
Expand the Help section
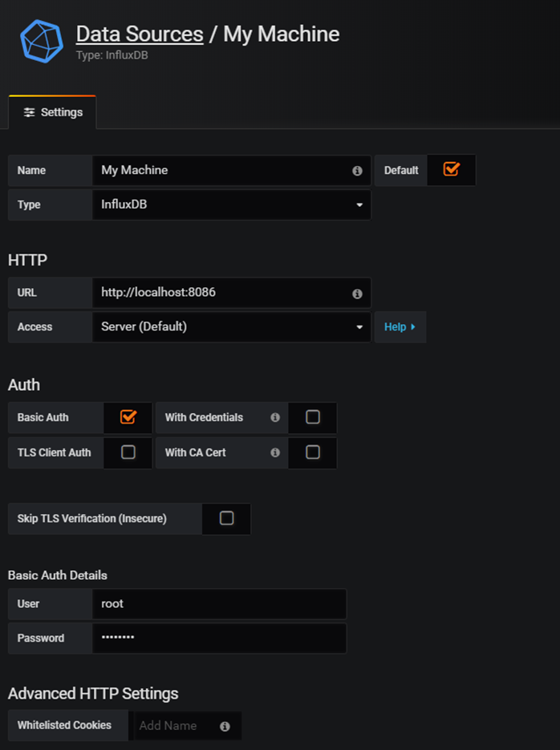tap(400, 327)
